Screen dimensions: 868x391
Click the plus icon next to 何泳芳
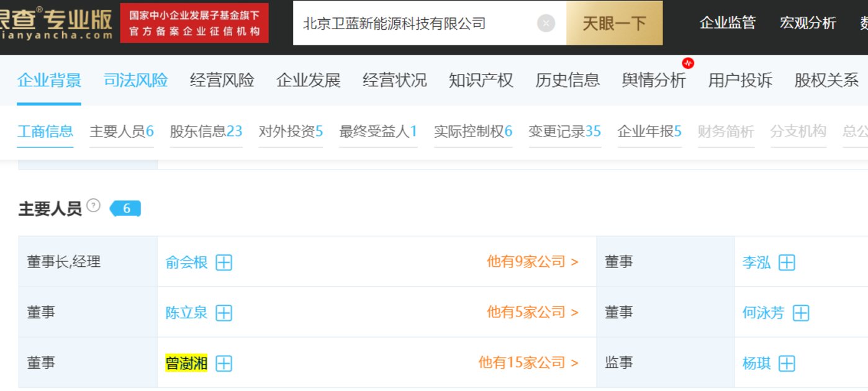click(801, 313)
